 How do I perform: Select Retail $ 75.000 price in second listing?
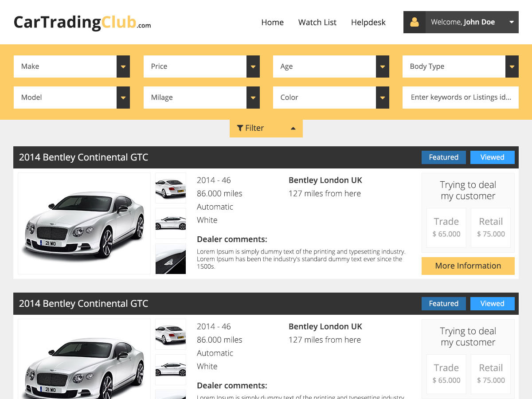[x=491, y=374]
